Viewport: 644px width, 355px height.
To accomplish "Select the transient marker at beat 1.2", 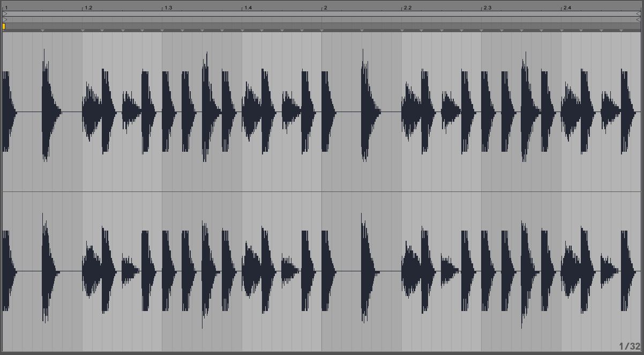I will pos(83,31).
